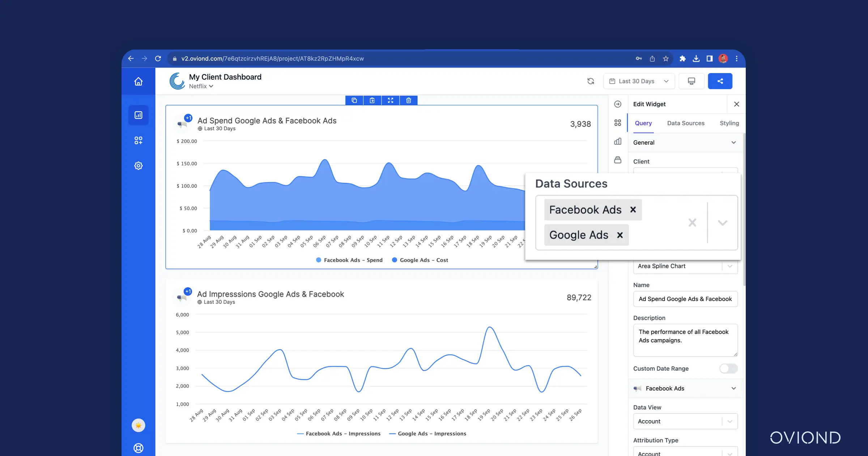Remove the Facebook Ads data source tag

tap(633, 210)
